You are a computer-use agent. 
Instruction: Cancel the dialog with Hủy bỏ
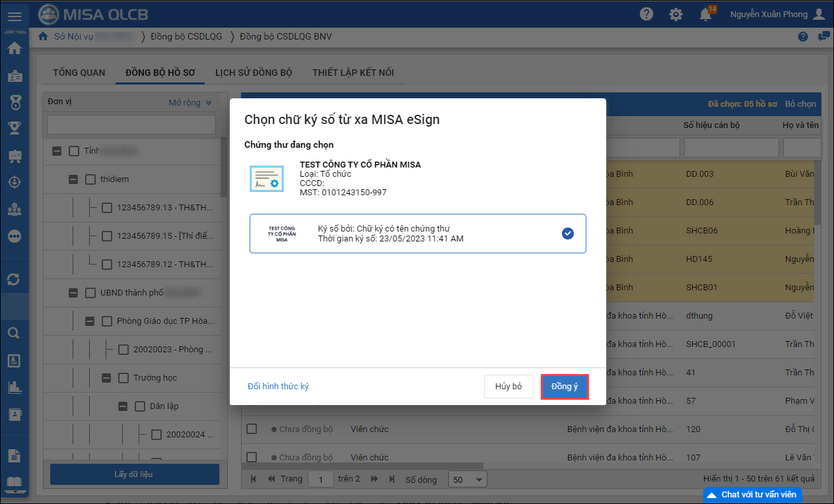click(x=508, y=387)
